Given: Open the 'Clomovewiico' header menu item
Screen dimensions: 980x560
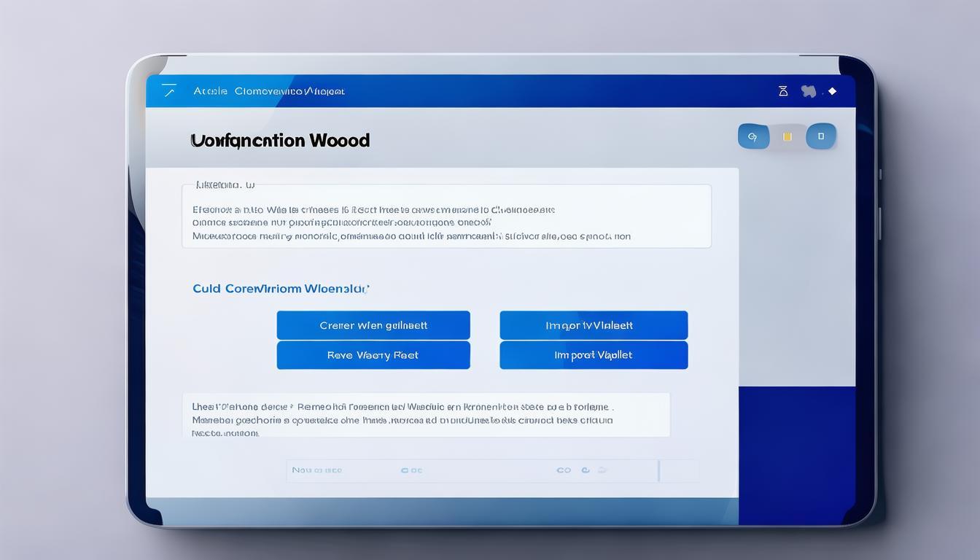Looking at the screenshot, I should click(x=268, y=91).
